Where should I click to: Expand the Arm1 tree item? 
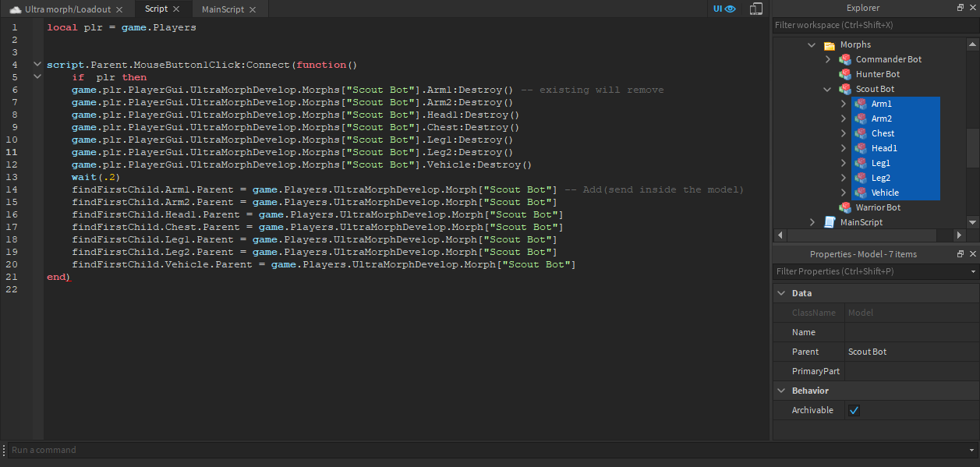pos(843,103)
